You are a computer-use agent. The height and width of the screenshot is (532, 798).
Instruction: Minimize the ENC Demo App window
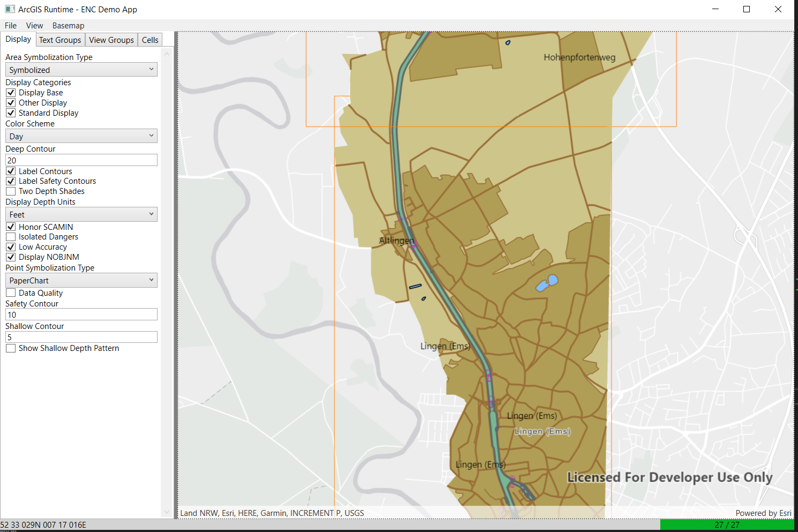[x=715, y=9]
